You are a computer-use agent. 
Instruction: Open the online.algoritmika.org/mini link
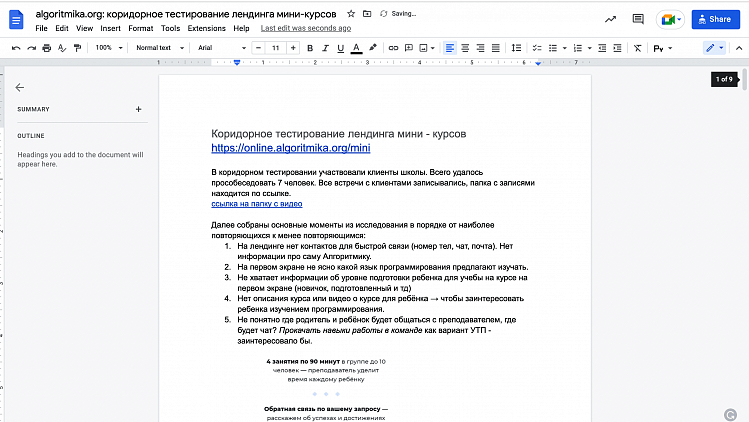pos(290,148)
